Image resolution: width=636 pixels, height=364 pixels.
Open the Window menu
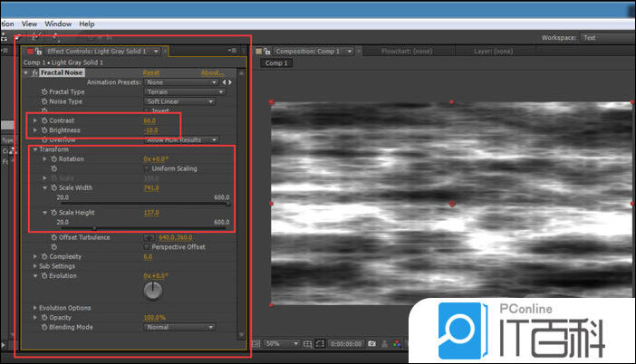[x=58, y=24]
